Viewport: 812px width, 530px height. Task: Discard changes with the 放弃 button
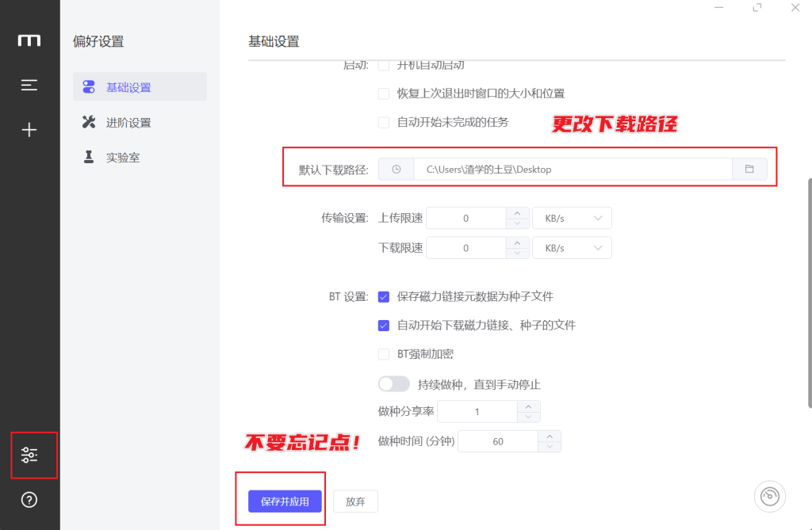(x=355, y=501)
